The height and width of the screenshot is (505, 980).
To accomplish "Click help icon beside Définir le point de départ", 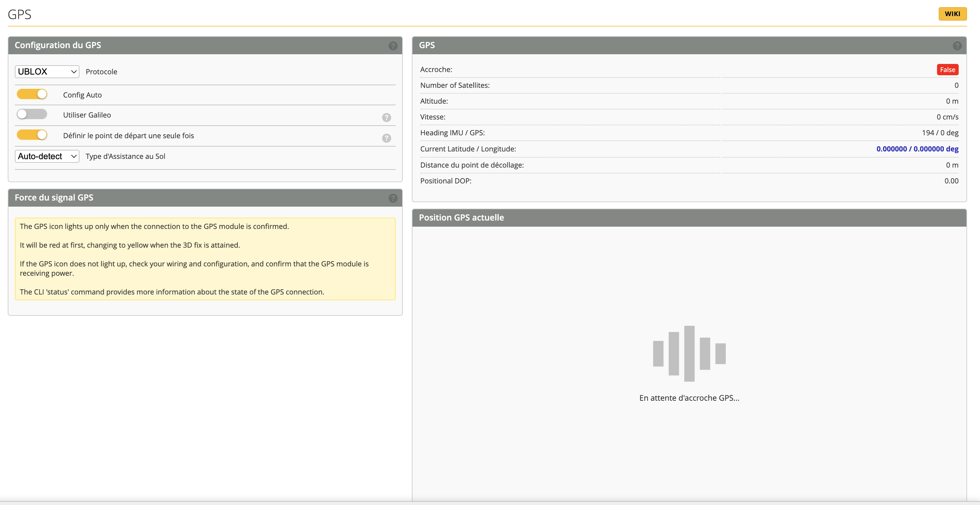I will coord(386,138).
